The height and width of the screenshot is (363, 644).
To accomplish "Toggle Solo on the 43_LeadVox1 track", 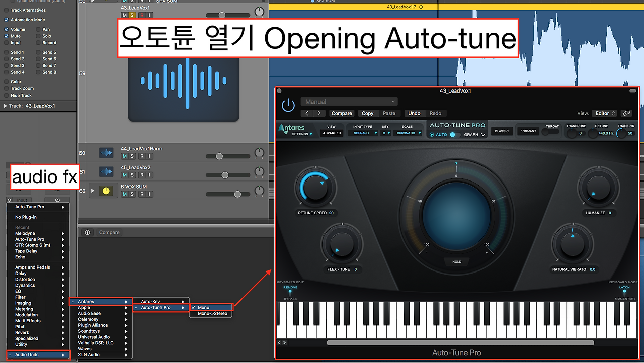I will point(132,15).
